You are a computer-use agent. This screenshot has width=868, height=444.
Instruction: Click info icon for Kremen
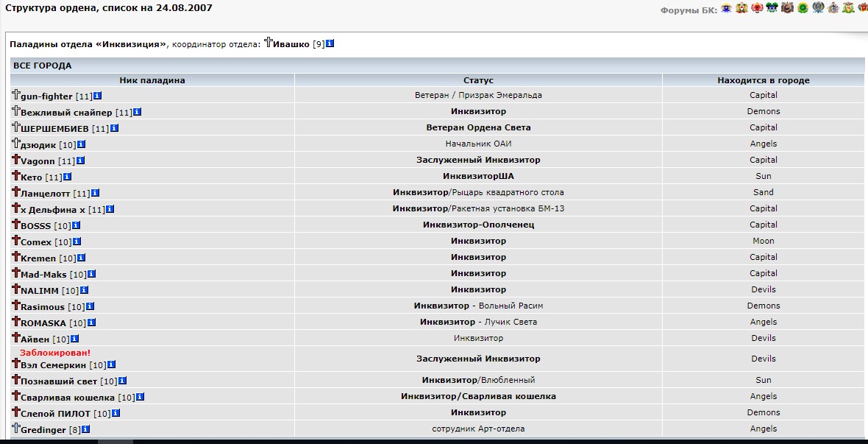(x=82, y=258)
